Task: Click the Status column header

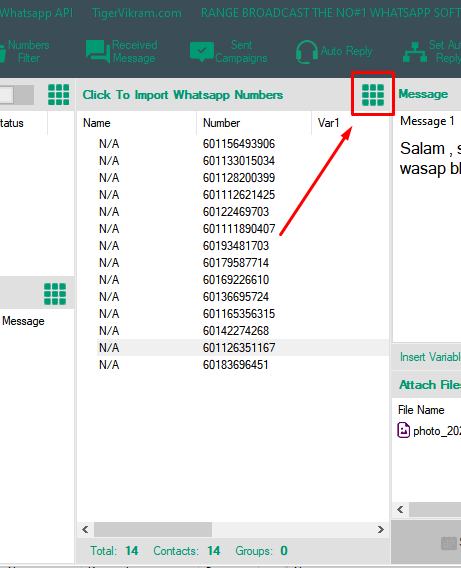Action: (12, 123)
